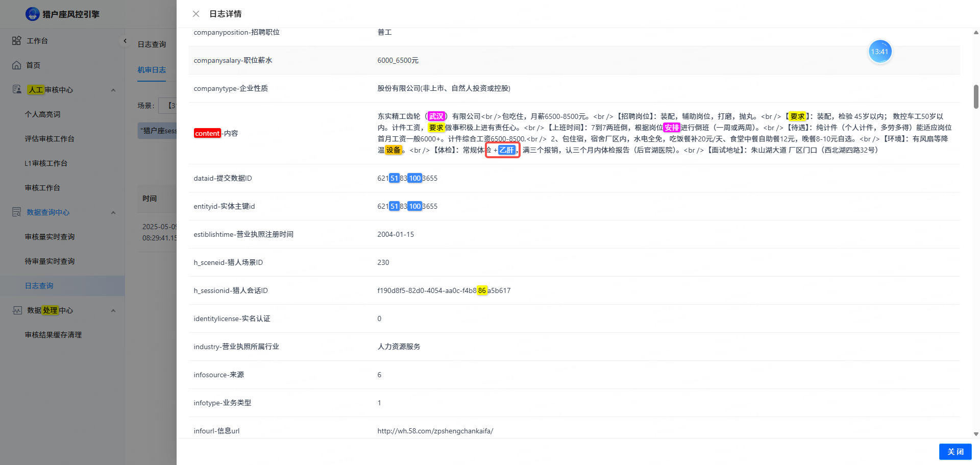The image size is (980, 465).
Task: Click the blue 关闭 button
Action: pos(955,452)
